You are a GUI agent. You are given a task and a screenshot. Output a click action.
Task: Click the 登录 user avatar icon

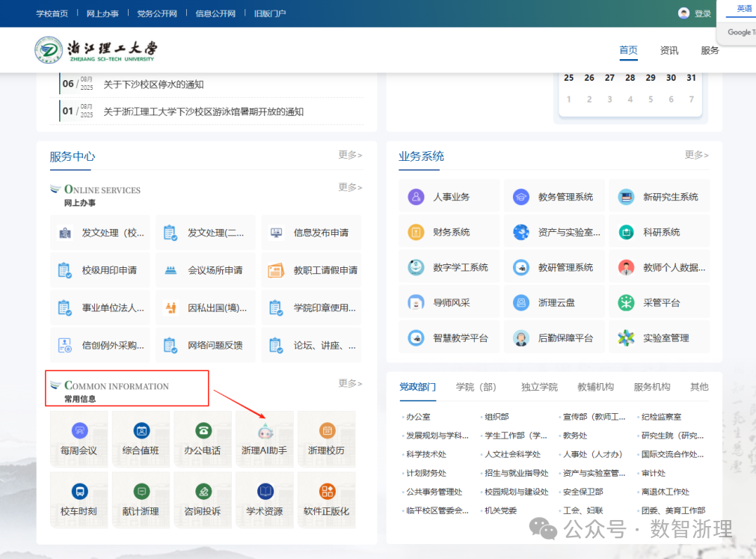click(x=683, y=13)
